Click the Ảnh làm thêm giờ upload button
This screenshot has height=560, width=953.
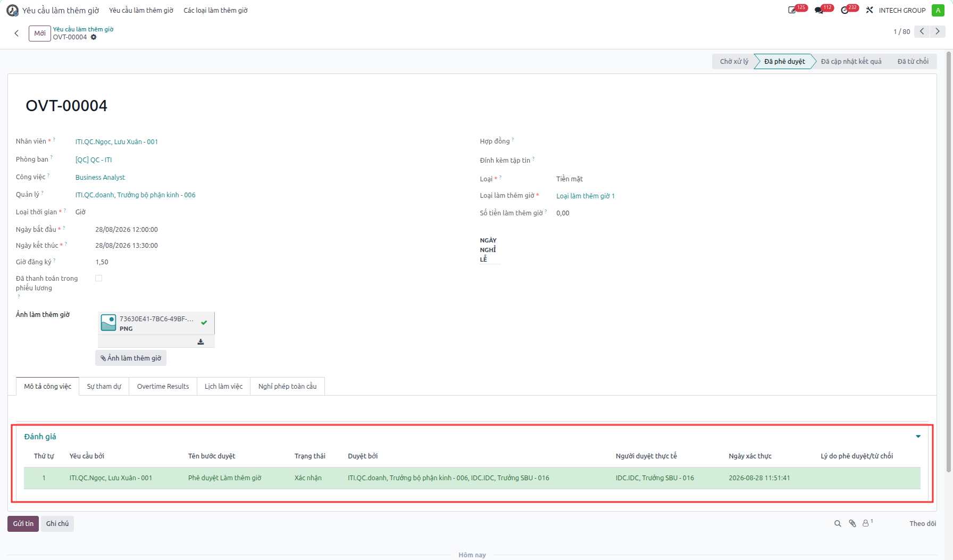coord(131,358)
